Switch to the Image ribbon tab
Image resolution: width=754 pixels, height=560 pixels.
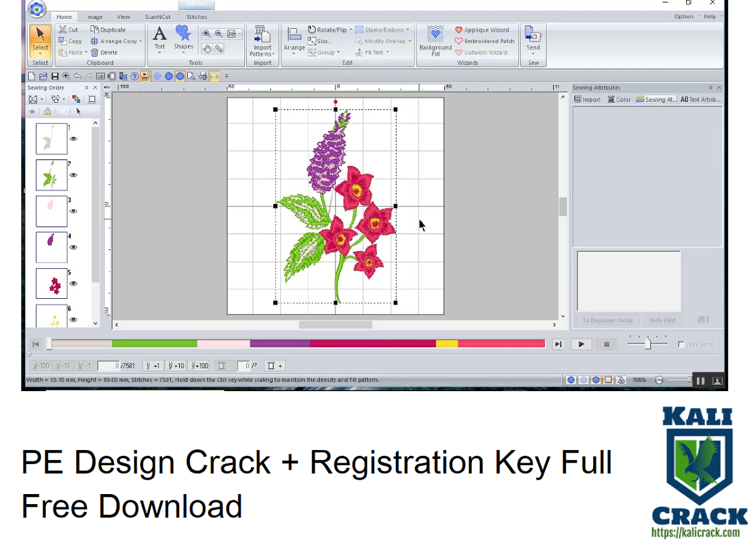[x=96, y=17]
